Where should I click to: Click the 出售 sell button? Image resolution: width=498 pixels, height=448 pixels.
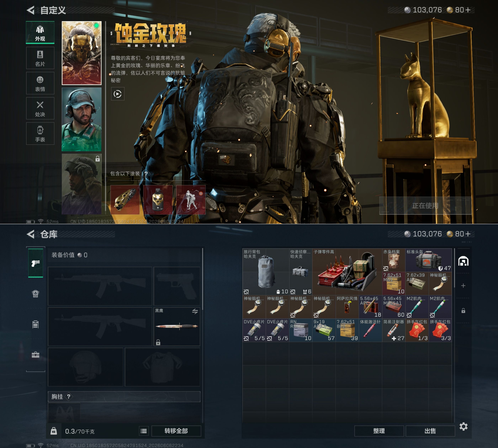(x=430, y=431)
